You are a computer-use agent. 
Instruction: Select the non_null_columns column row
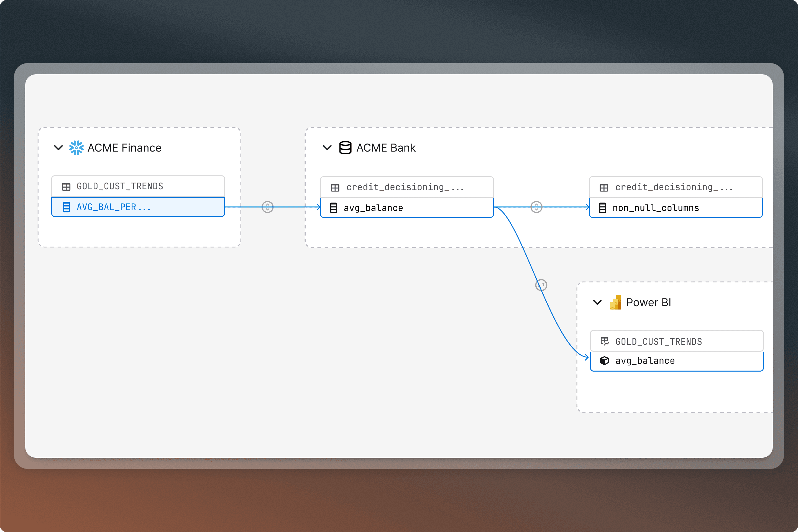tap(676, 208)
